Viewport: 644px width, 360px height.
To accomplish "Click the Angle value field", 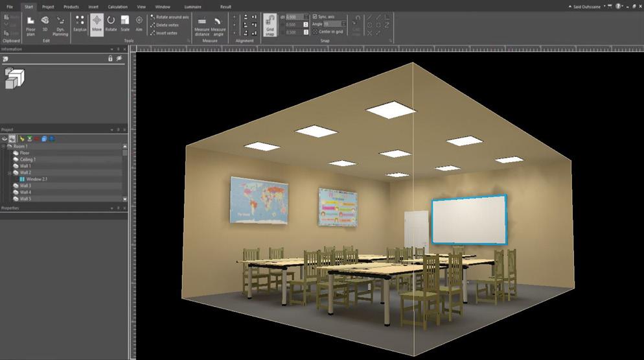I will (334, 24).
